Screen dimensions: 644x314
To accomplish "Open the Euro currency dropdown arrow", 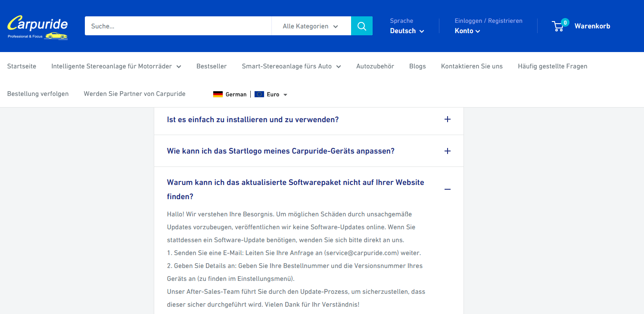I will 285,95.
